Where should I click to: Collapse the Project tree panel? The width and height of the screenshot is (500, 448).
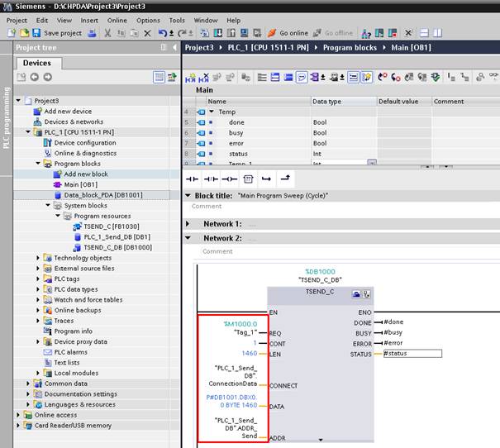(174, 47)
